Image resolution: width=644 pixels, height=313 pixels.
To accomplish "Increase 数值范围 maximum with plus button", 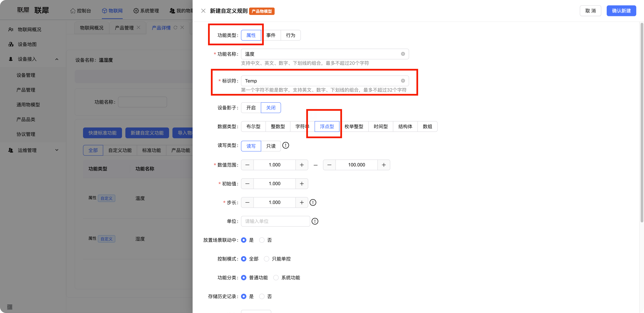I will [x=384, y=165].
